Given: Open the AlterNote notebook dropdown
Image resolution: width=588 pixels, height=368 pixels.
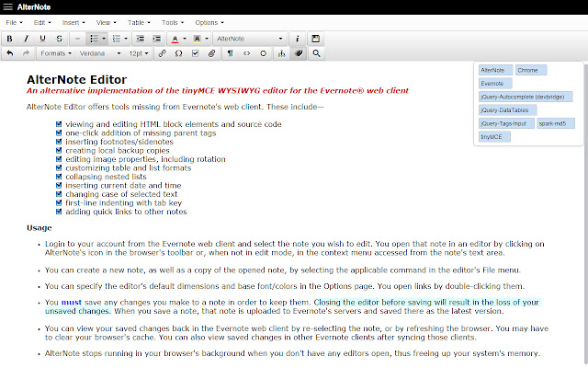Looking at the screenshot, I should (250, 39).
